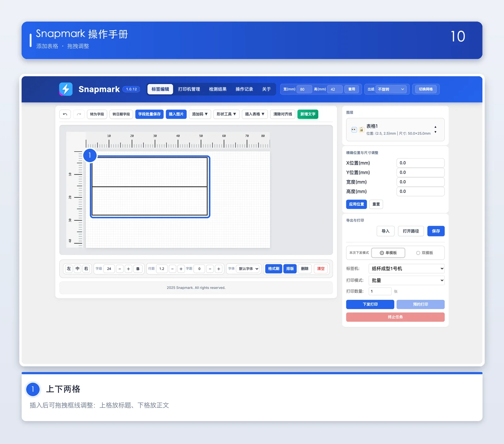Click the 导入 import button
This screenshot has height=444, width=504.
pyautogui.click(x=386, y=231)
